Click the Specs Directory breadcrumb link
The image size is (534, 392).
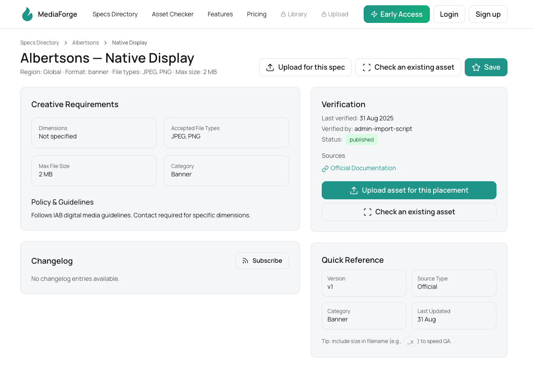(40, 43)
